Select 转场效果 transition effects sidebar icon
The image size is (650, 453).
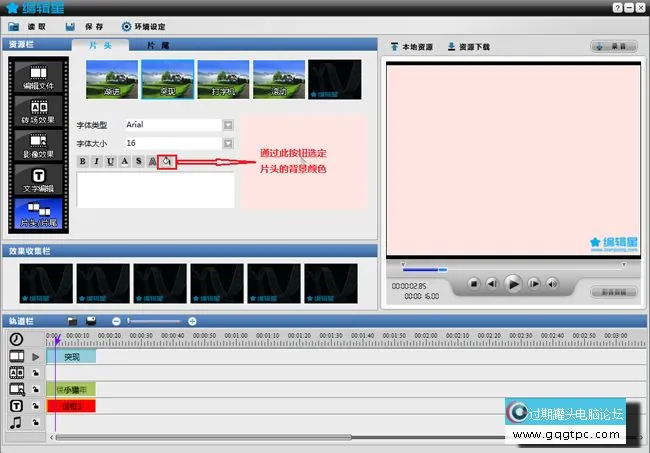click(x=38, y=111)
